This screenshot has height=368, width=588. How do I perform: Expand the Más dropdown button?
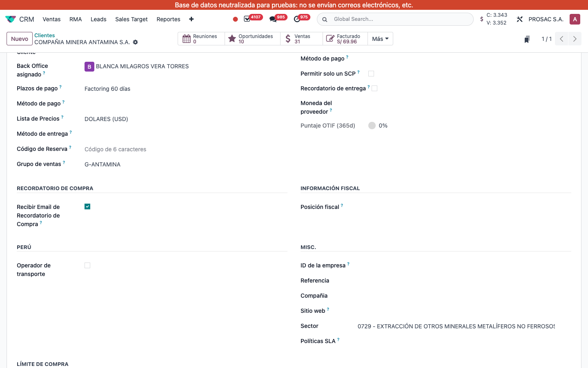coord(380,39)
